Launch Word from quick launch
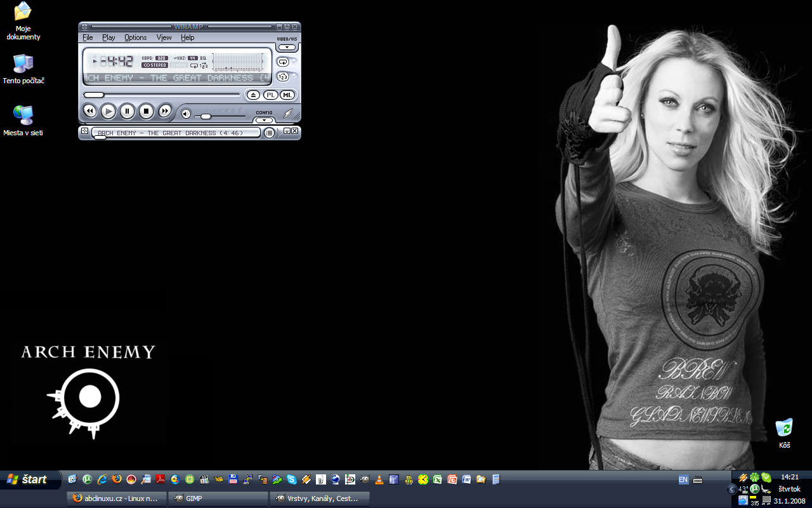The width and height of the screenshot is (812, 508). pos(467,479)
